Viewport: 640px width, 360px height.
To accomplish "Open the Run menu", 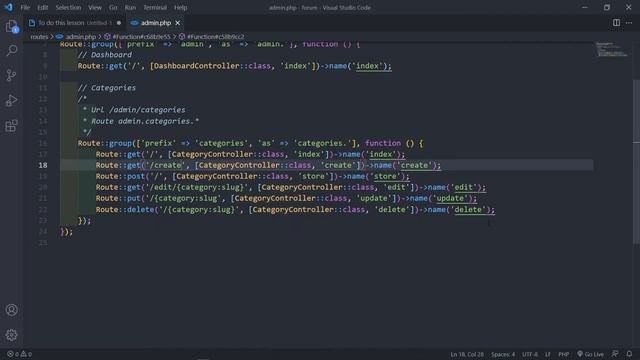I will [x=130, y=7].
